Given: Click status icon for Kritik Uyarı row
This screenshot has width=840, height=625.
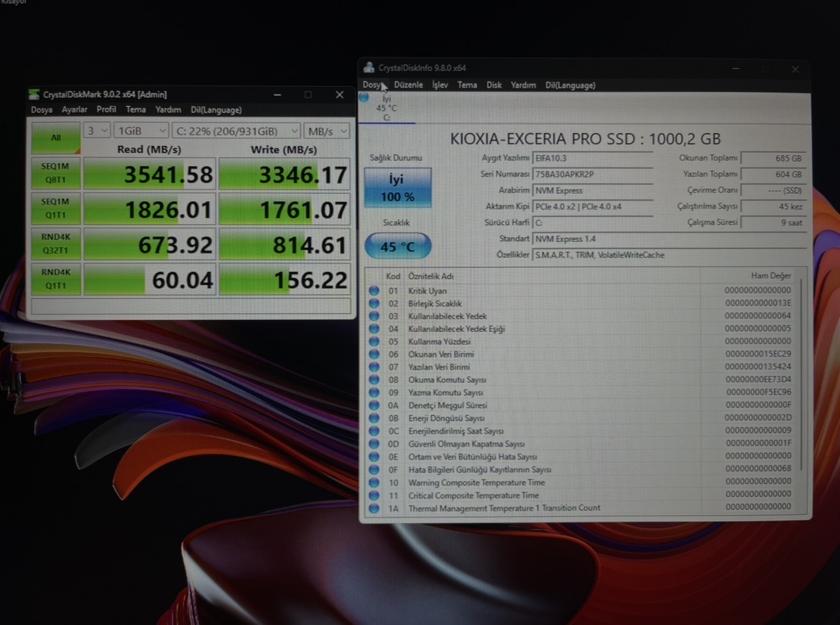Looking at the screenshot, I should [374, 291].
